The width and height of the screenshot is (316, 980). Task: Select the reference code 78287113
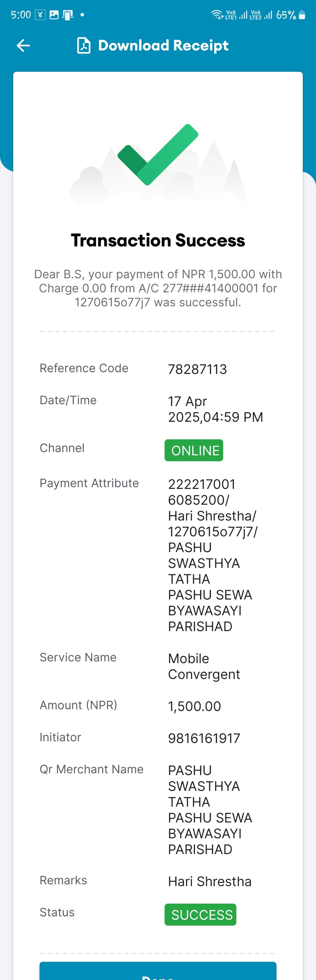(x=198, y=369)
